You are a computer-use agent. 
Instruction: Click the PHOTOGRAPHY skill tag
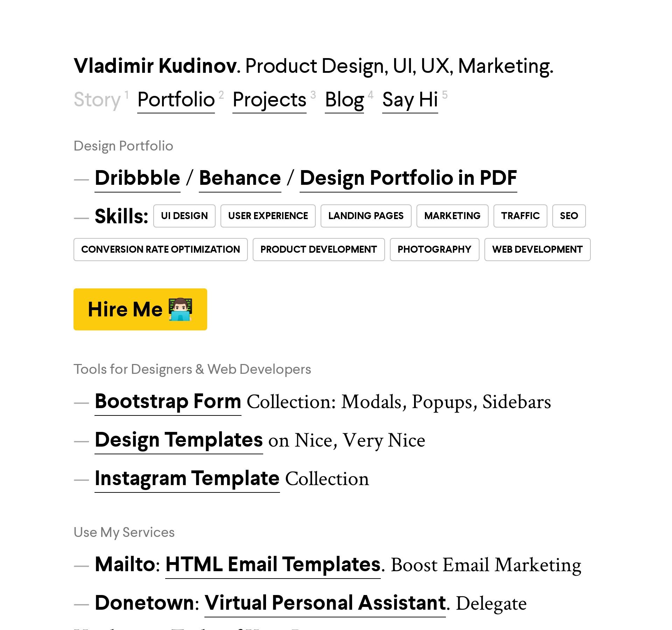click(x=434, y=250)
